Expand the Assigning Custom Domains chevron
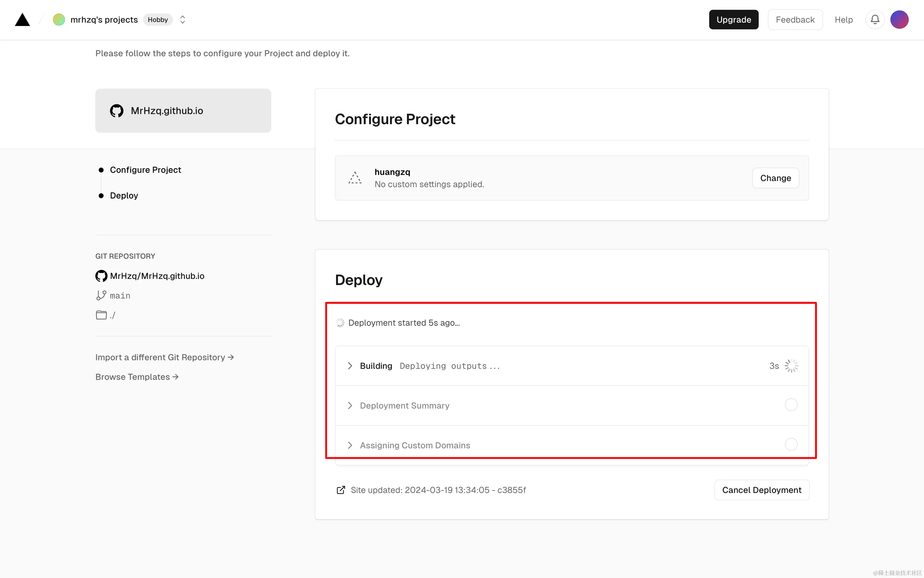Viewport: 924px width, 578px height. [350, 445]
